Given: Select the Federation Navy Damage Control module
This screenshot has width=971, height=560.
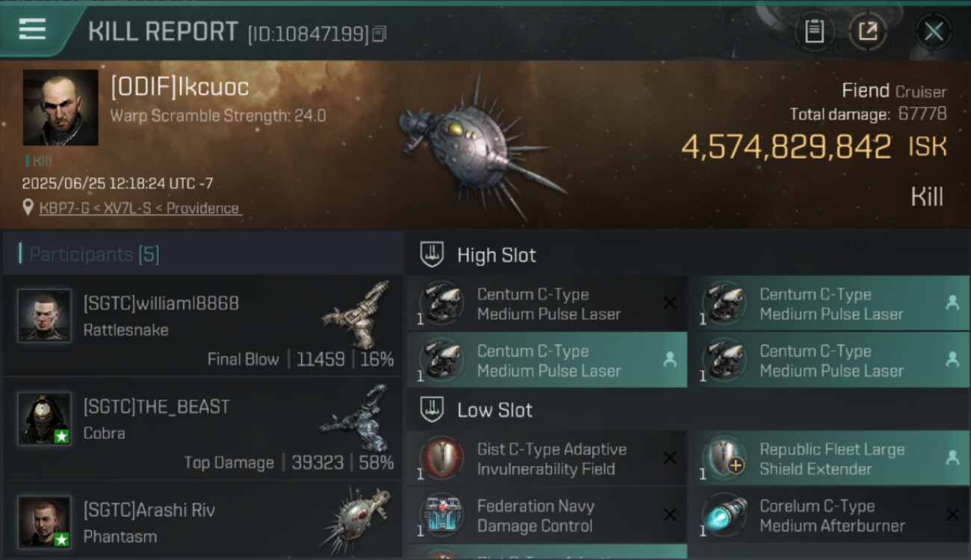Looking at the screenshot, I should click(547, 516).
